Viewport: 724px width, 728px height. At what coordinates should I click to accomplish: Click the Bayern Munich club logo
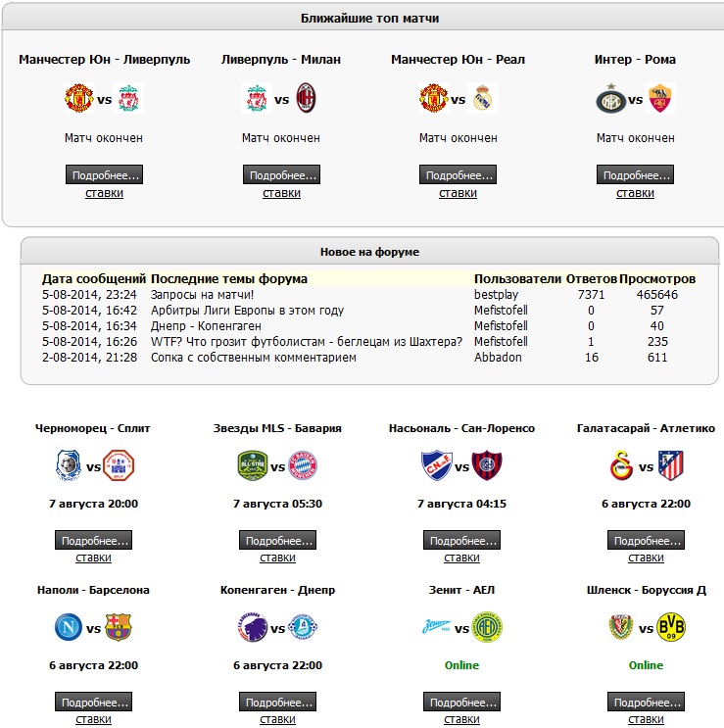click(x=303, y=466)
